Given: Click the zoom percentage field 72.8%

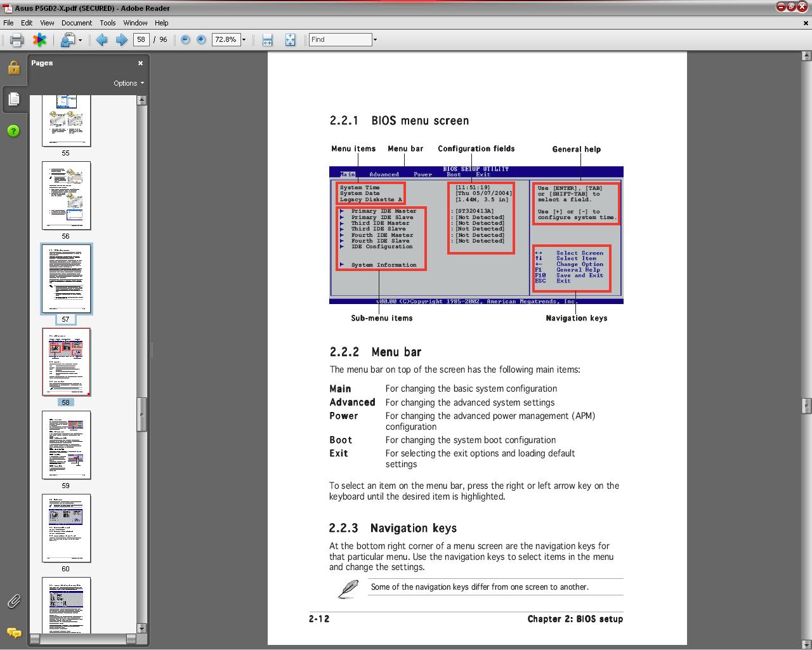Looking at the screenshot, I should point(225,39).
